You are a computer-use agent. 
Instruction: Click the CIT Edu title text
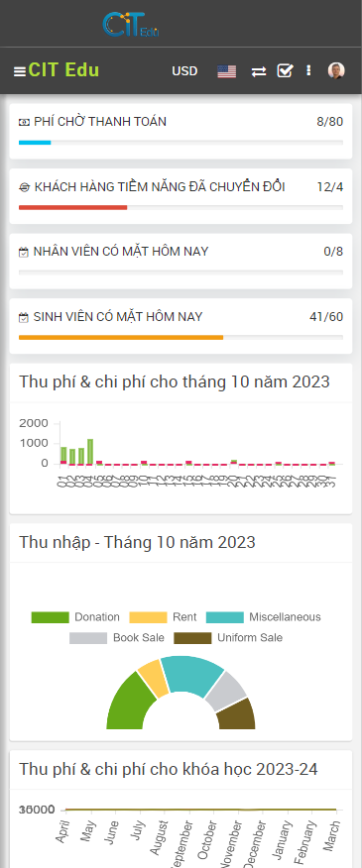(x=63, y=70)
